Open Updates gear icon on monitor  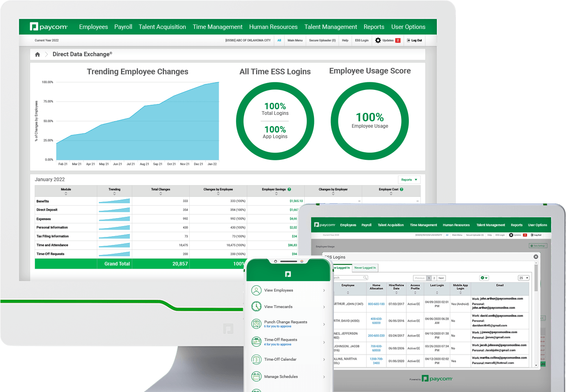378,40
